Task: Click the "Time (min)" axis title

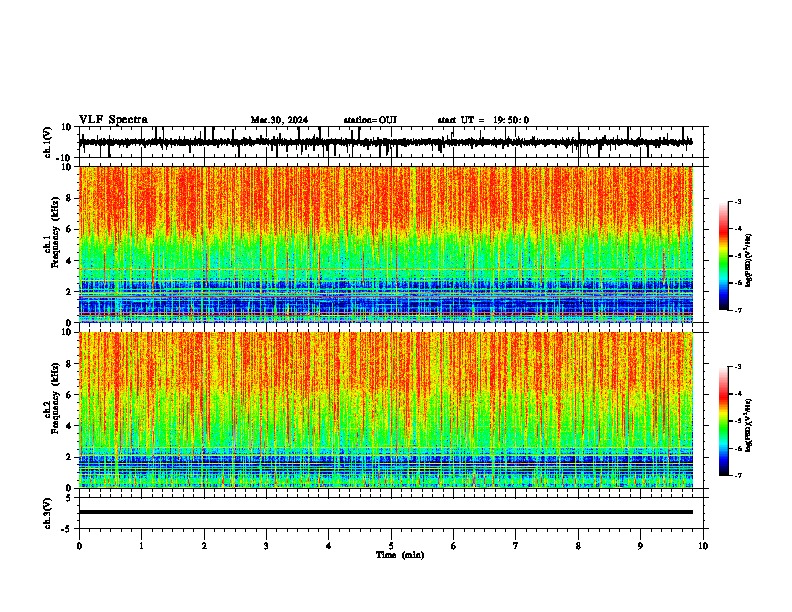Action: pos(400,555)
